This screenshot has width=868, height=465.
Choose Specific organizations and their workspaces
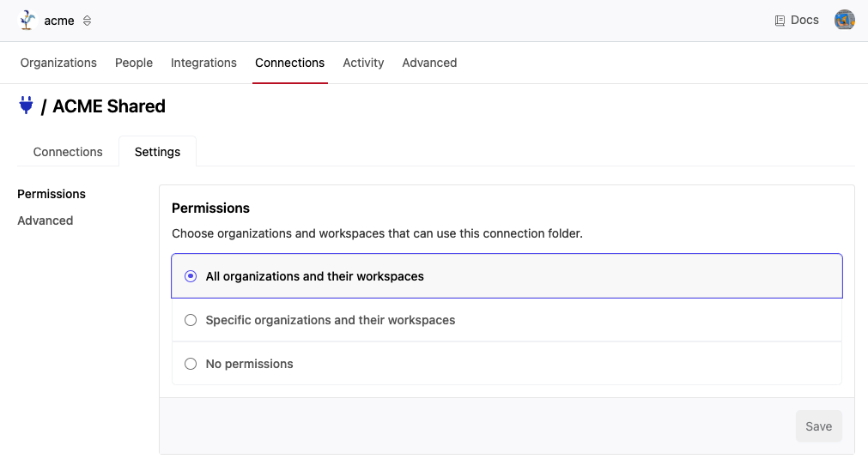pyautogui.click(x=191, y=320)
